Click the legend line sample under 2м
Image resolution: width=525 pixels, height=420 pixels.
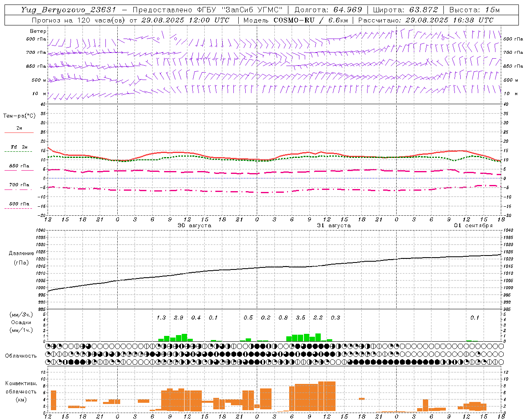click(x=19, y=132)
